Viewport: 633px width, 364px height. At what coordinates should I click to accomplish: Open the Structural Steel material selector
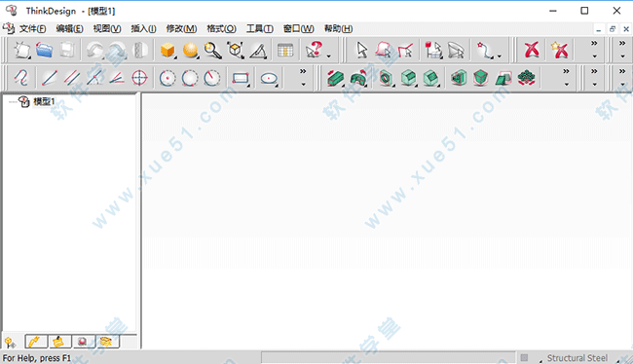(x=577, y=358)
